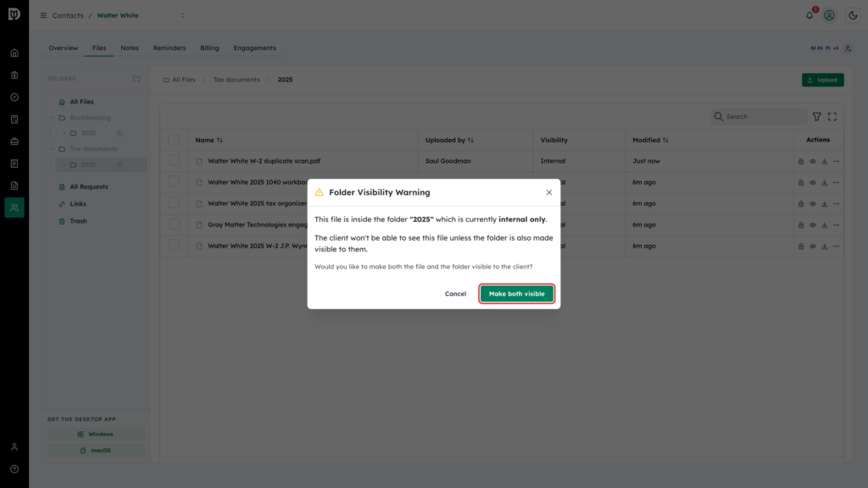This screenshot has width=868, height=488.
Task: Close the warning dialog with the X
Action: (x=549, y=192)
